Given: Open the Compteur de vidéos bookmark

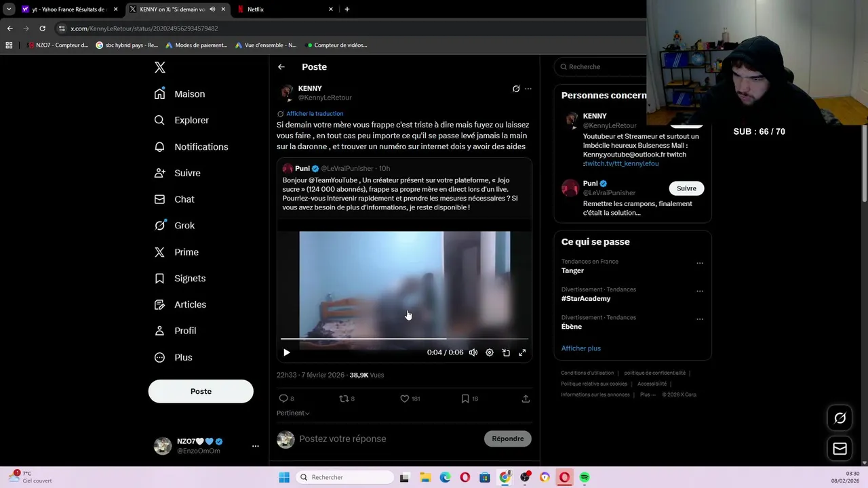Looking at the screenshot, I should (x=337, y=45).
